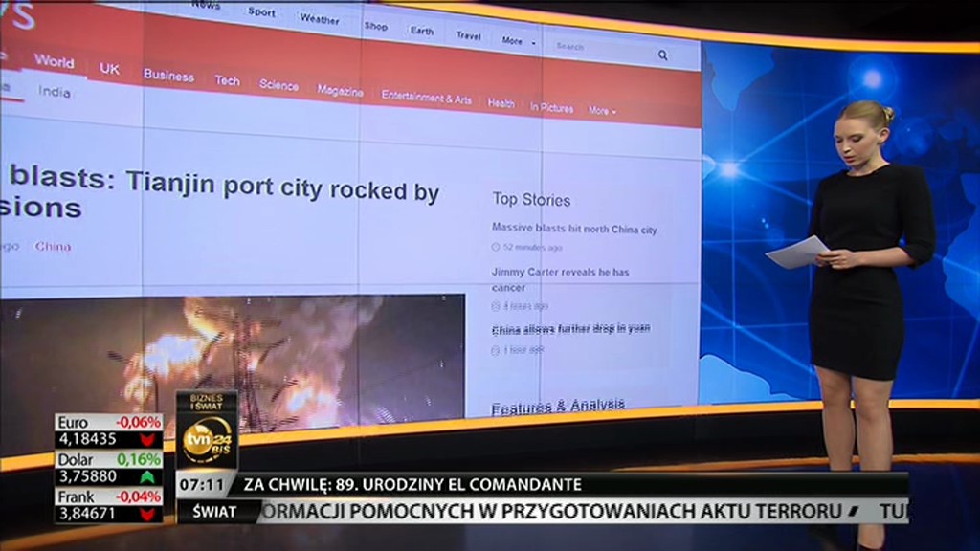The image size is (980, 551).
Task: Open 'Massive blasts hit north China city' story
Action: tap(574, 229)
